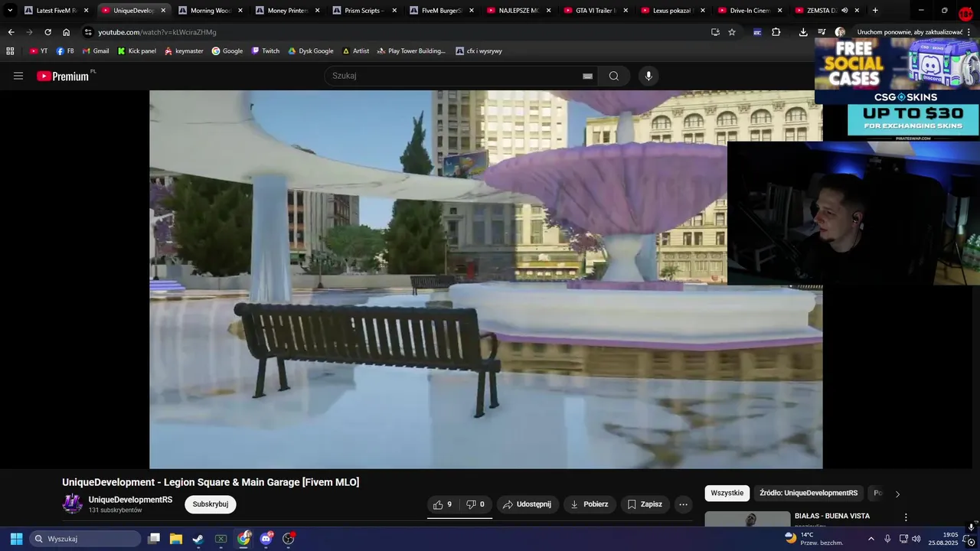Viewport: 980px width, 551px height.
Task: Open the YouTube hamburger guide menu
Action: [x=18, y=76]
